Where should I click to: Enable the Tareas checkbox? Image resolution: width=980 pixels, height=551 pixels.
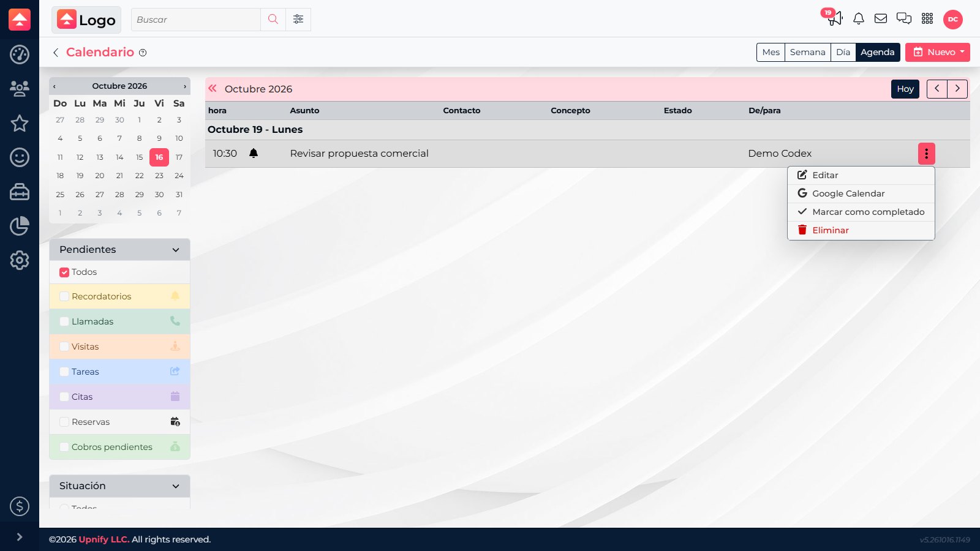(x=64, y=372)
